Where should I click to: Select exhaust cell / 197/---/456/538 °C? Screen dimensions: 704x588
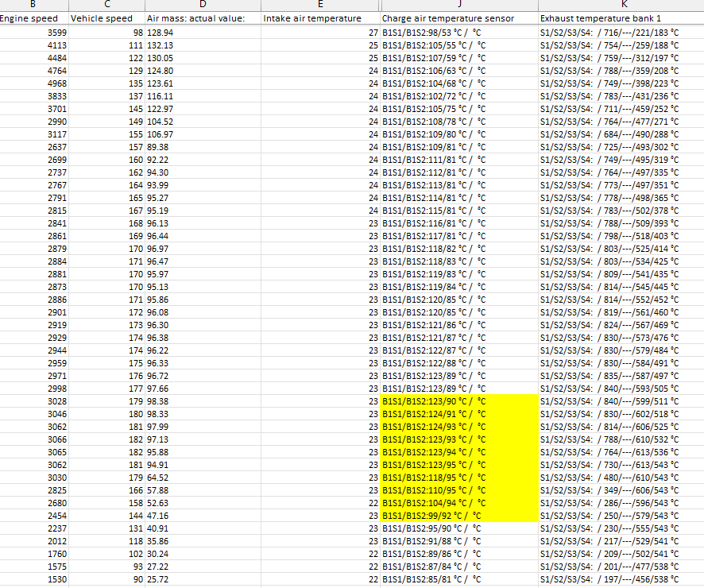pyautogui.click(x=621, y=579)
